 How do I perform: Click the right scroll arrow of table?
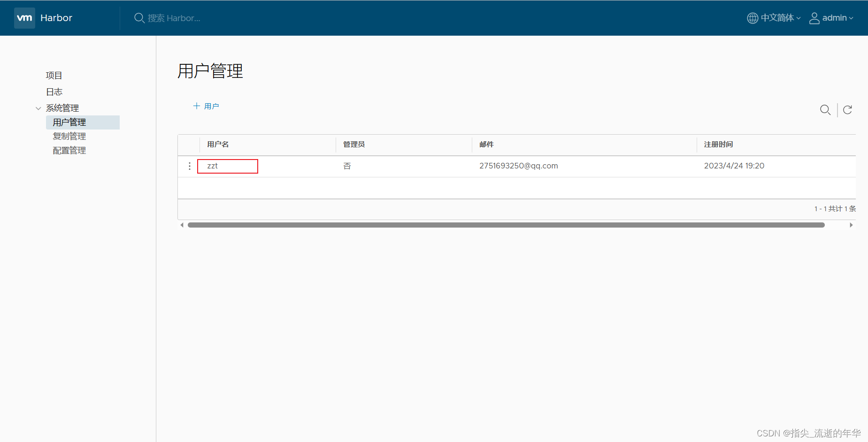(851, 225)
